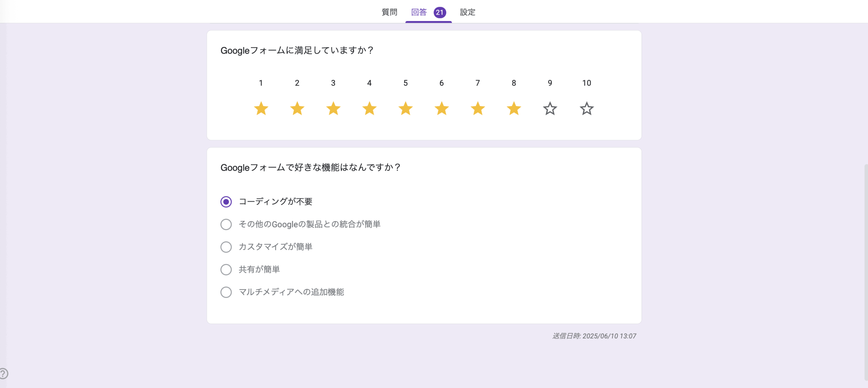
Task: Switch to the 設定 tab
Action: point(468,12)
